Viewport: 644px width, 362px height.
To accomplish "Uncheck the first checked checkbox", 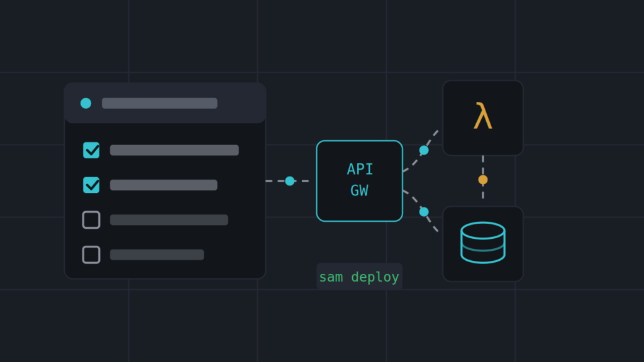I will pos(91,150).
